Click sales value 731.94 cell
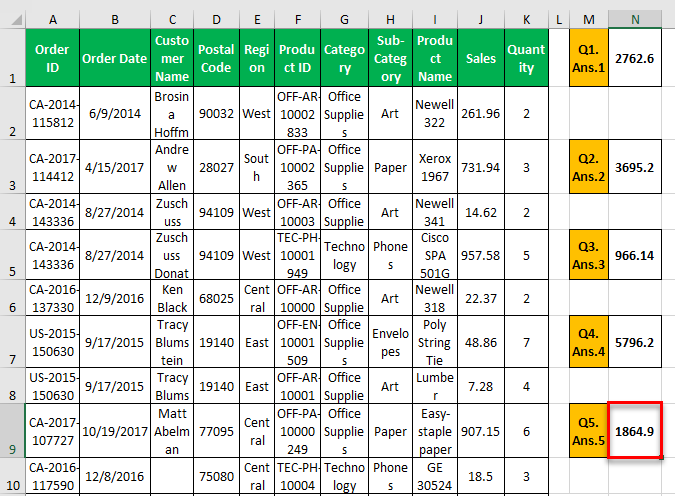The width and height of the screenshot is (675, 496). (x=481, y=167)
